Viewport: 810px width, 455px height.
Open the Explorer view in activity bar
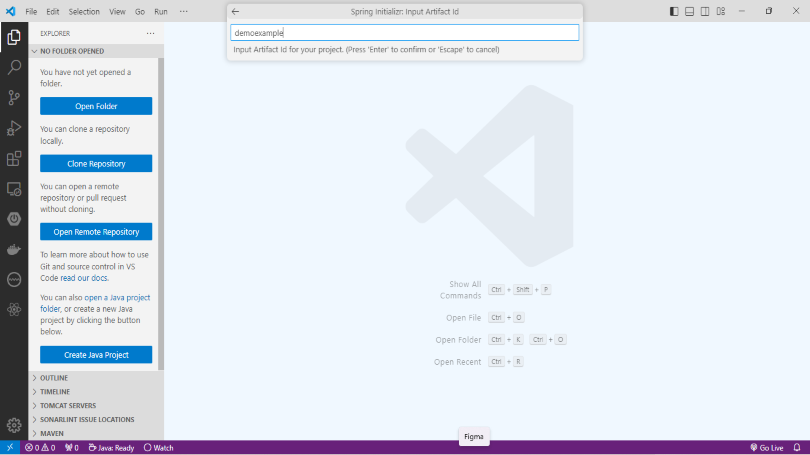click(14, 37)
